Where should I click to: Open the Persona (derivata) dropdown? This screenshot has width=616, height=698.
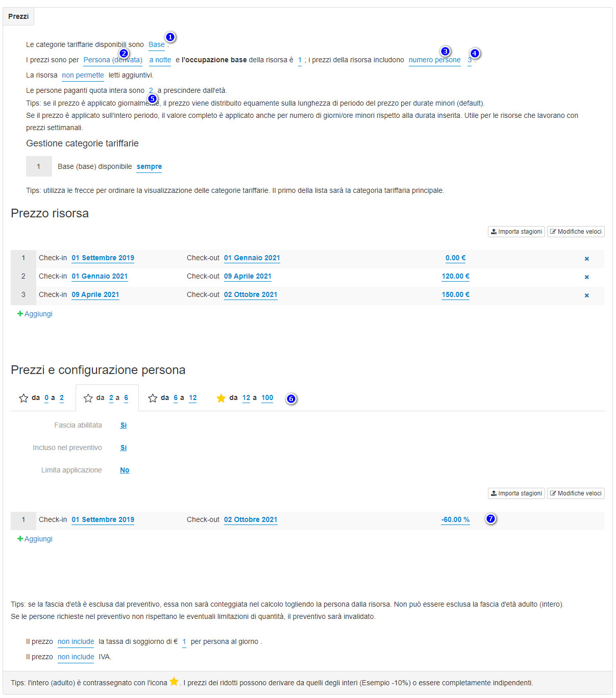(113, 60)
